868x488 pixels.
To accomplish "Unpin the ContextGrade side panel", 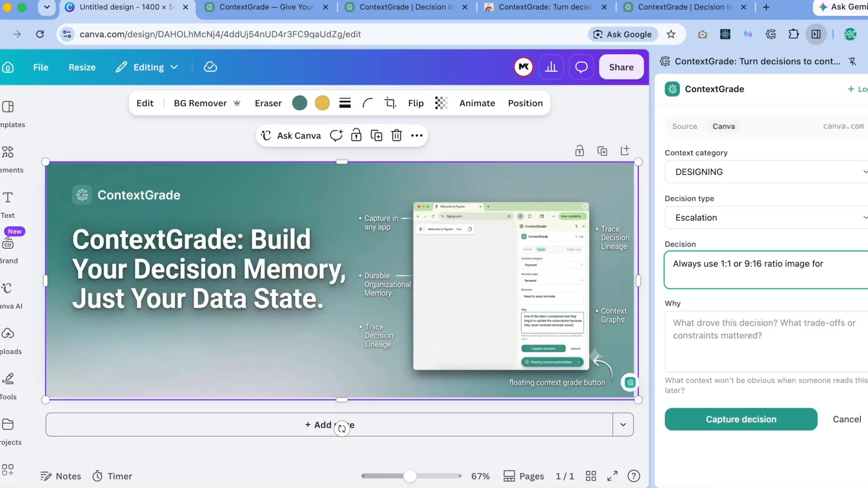I will click(853, 61).
